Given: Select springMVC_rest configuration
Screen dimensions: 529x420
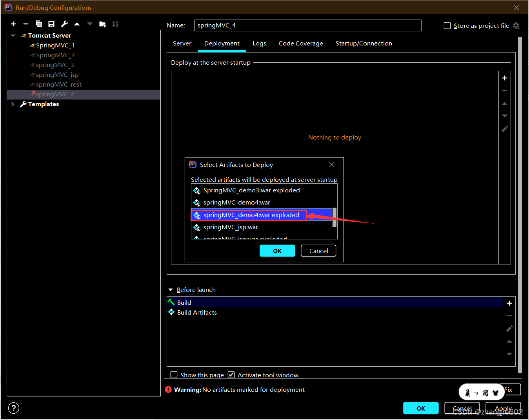Looking at the screenshot, I should tap(59, 85).
